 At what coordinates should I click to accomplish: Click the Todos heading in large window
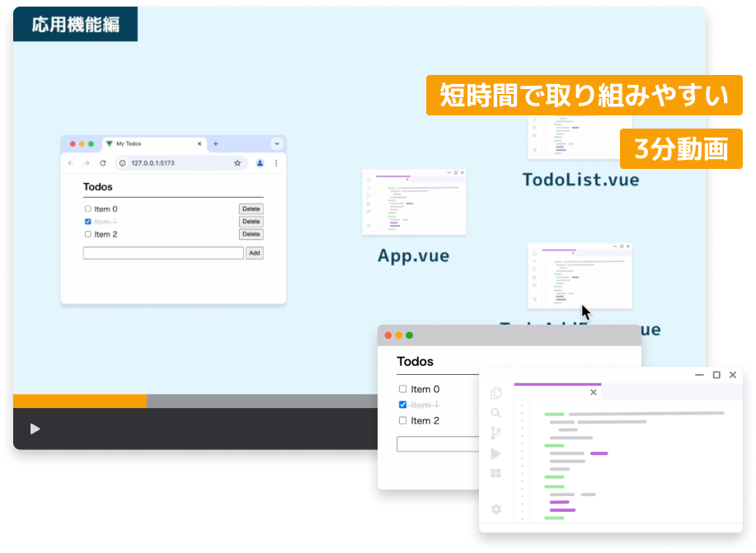pyautogui.click(x=416, y=362)
